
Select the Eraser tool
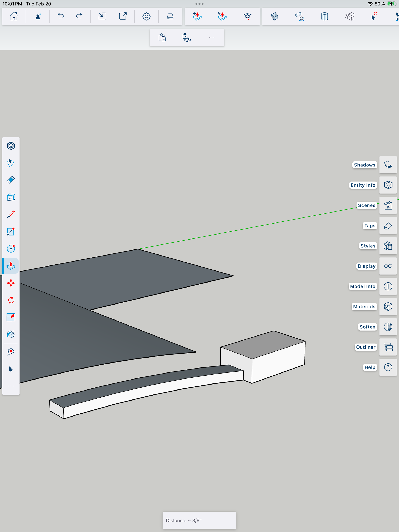point(11,180)
